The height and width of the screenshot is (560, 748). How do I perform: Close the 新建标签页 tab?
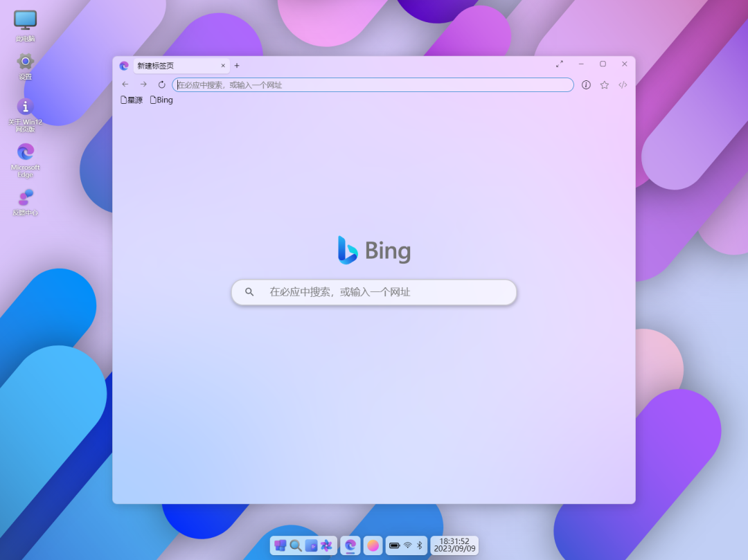pyautogui.click(x=223, y=66)
